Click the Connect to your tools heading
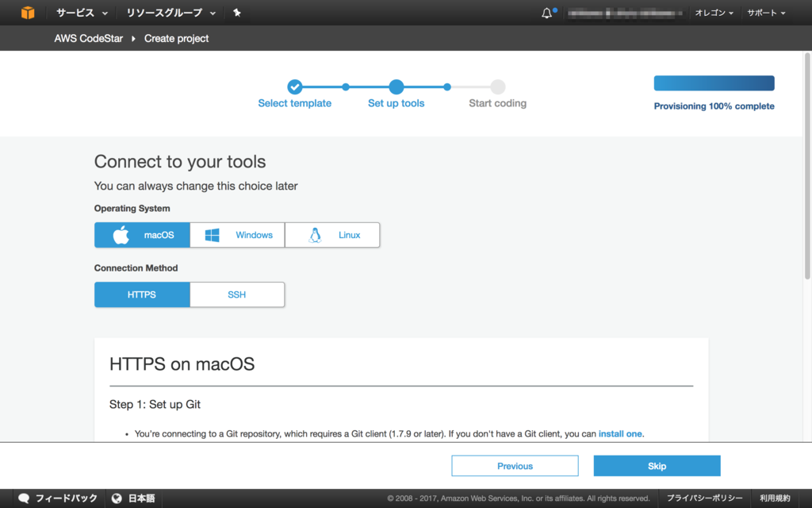The width and height of the screenshot is (812, 508). [180, 162]
